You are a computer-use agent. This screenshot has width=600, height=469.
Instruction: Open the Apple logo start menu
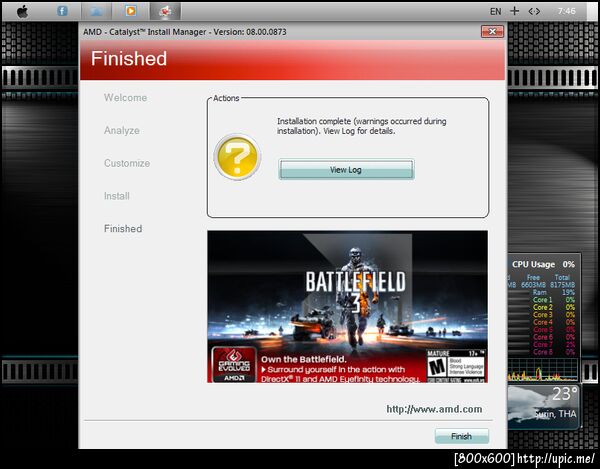pyautogui.click(x=23, y=11)
